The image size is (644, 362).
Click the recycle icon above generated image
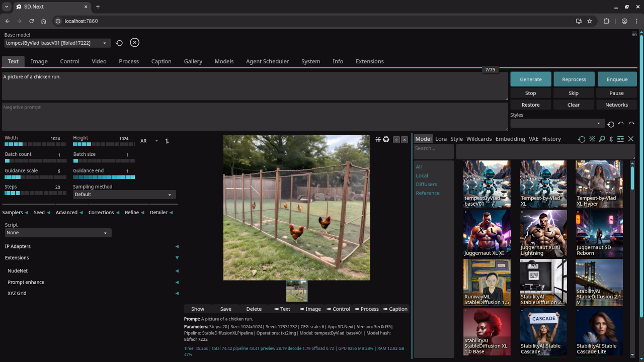pos(386,139)
